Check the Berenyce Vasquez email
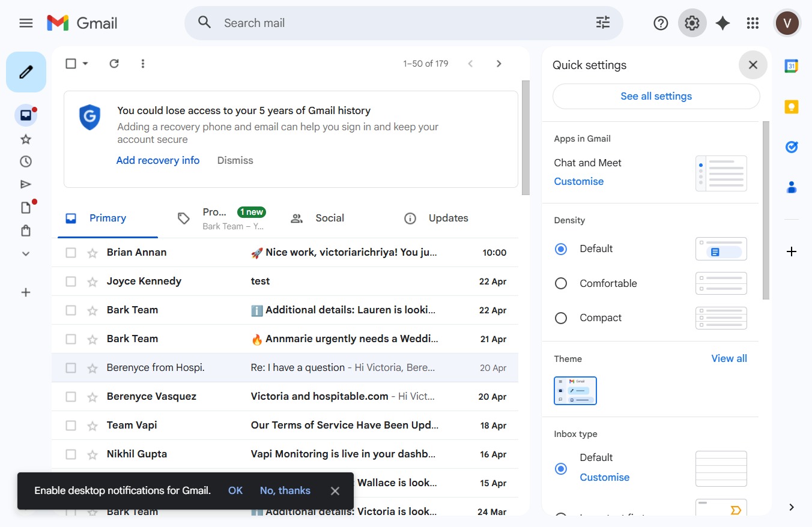 [71, 397]
